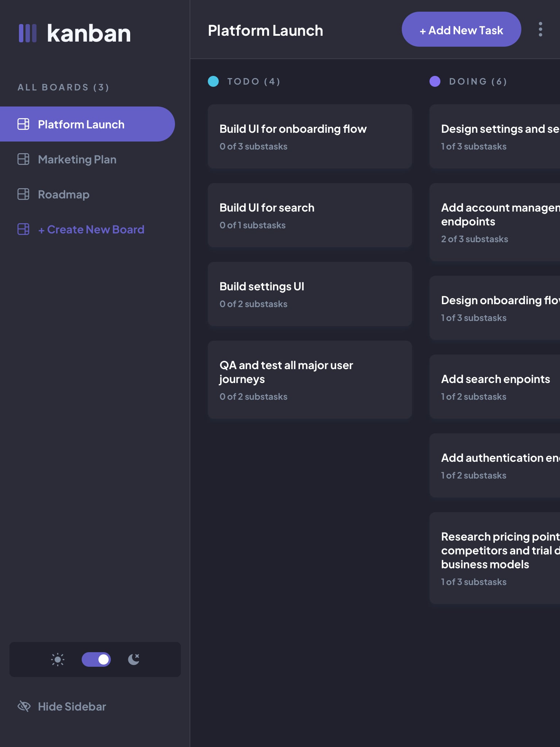Click the moon dark-mode icon
Image resolution: width=560 pixels, height=747 pixels.
tap(134, 659)
